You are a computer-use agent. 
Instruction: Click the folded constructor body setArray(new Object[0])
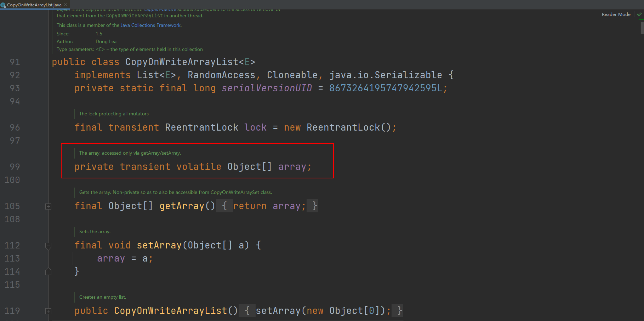321,311
